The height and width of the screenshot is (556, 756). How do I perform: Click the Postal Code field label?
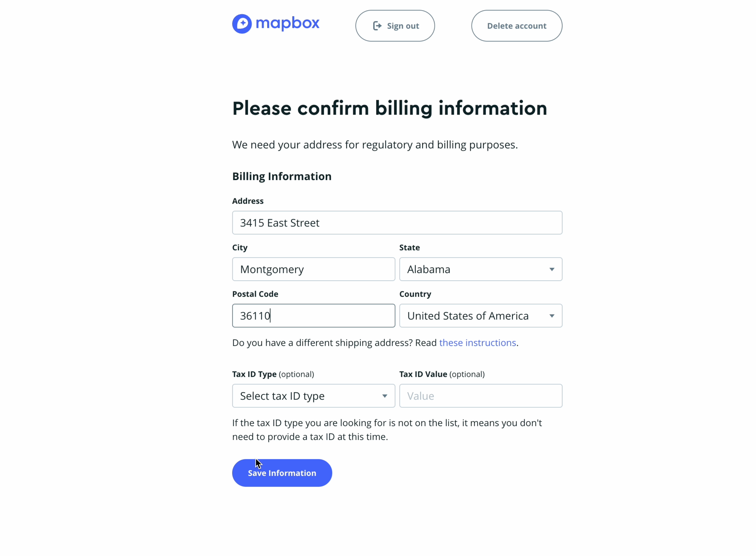click(255, 294)
